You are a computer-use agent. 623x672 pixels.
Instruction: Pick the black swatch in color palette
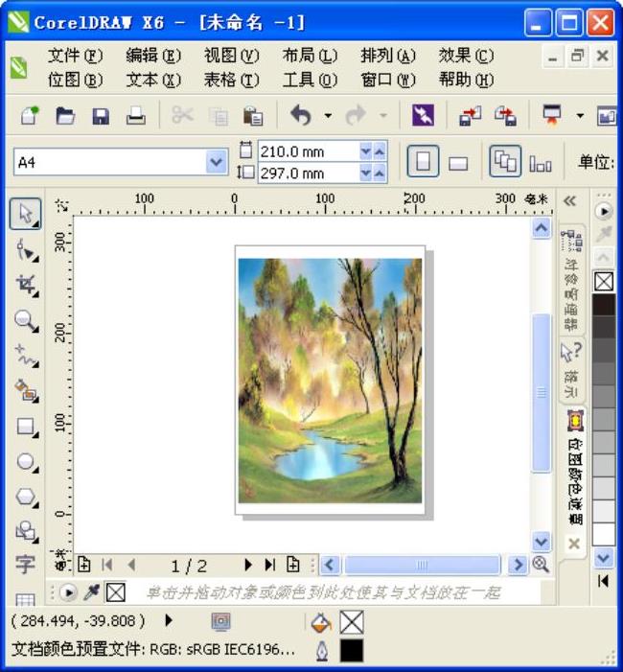(604, 305)
